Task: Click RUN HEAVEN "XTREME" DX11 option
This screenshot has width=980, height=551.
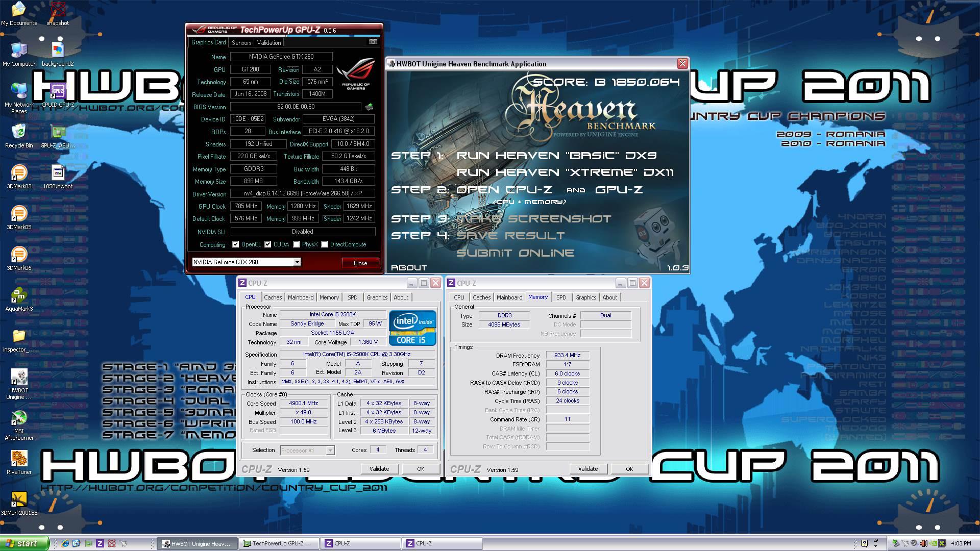Action: 565,172
